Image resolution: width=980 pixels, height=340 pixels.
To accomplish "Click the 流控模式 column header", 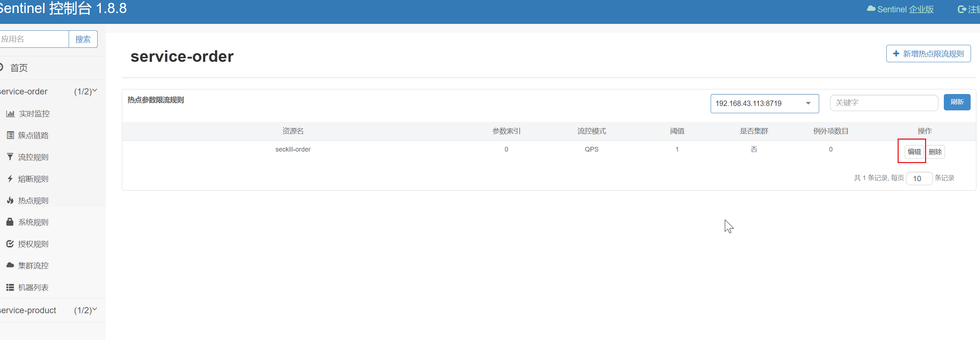I will [591, 131].
